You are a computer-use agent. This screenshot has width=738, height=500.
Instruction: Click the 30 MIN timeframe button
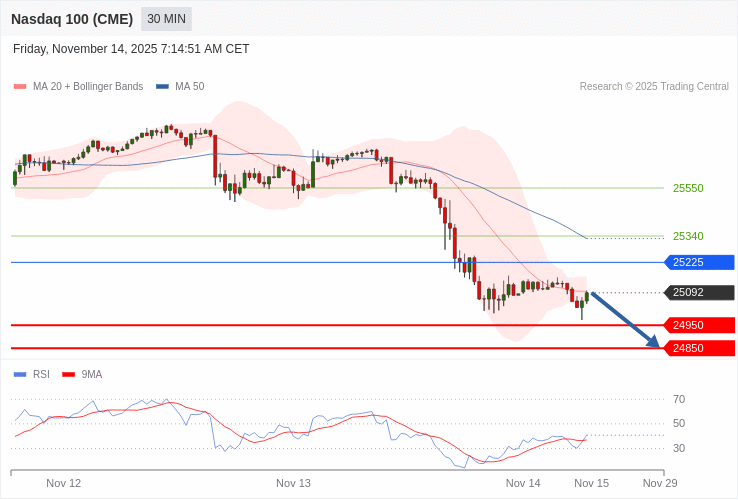click(x=166, y=19)
